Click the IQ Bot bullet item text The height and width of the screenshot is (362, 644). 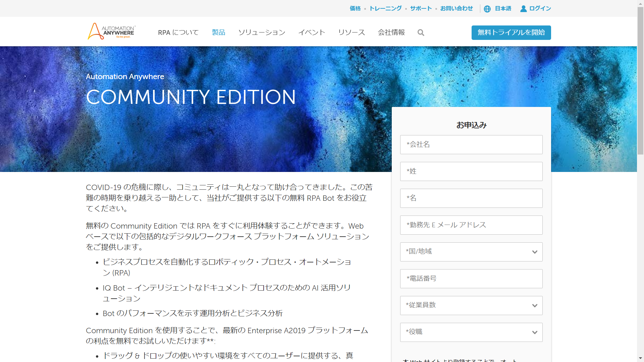tap(227, 293)
